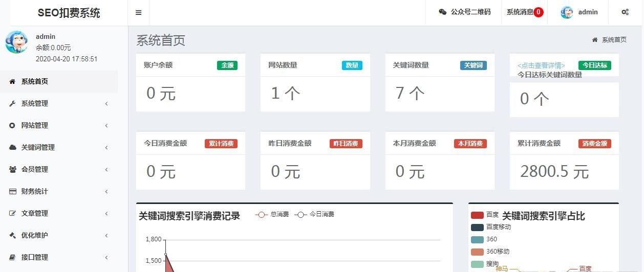Expand the 优化维护 chevron arrow
The height and width of the screenshot is (272, 644).
(x=106, y=236)
